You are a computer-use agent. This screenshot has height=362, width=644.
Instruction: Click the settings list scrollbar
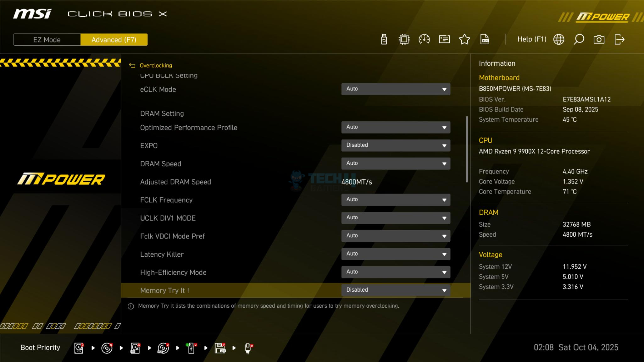467,149
